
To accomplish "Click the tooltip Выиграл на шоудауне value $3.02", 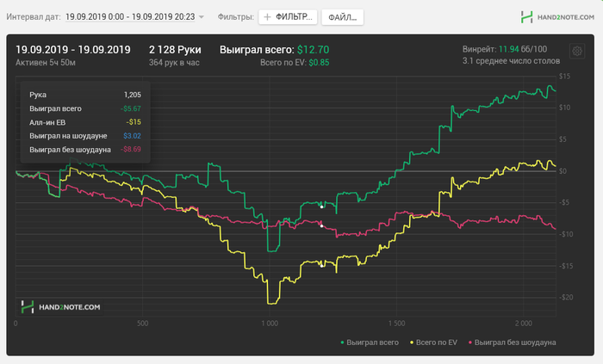I will coord(132,136).
